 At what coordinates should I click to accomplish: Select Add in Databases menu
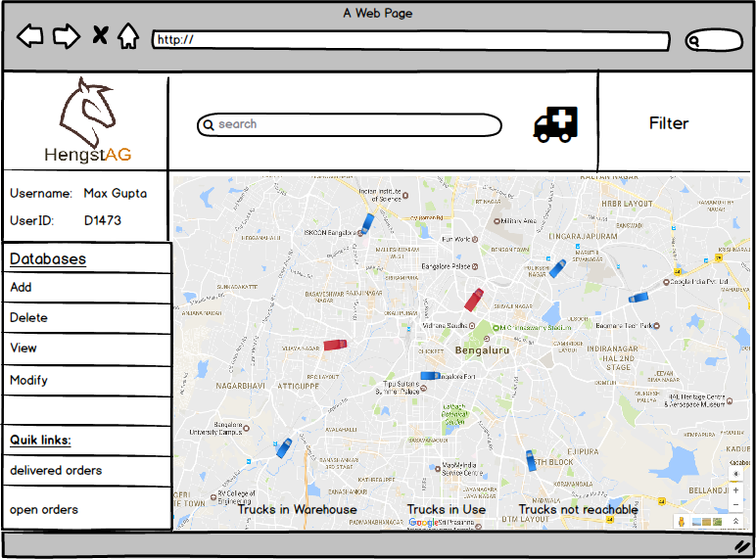pyautogui.click(x=87, y=288)
